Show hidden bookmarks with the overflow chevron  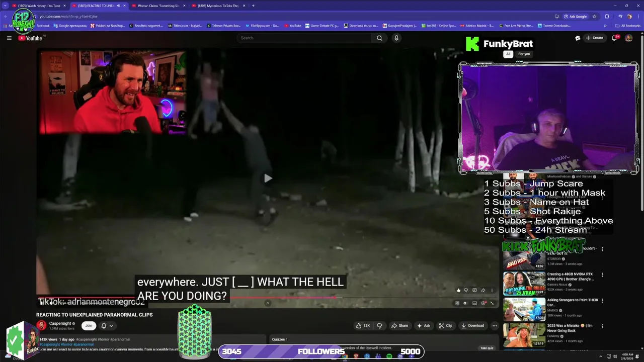(605, 26)
